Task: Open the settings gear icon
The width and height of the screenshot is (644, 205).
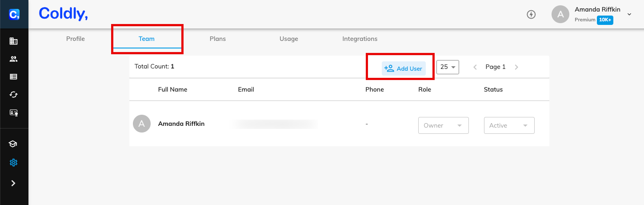Action: pyautogui.click(x=13, y=162)
